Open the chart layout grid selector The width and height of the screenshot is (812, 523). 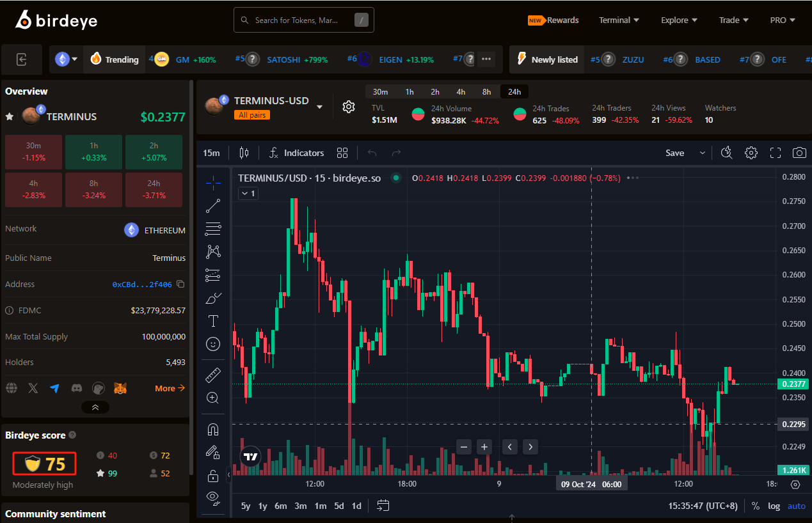342,153
